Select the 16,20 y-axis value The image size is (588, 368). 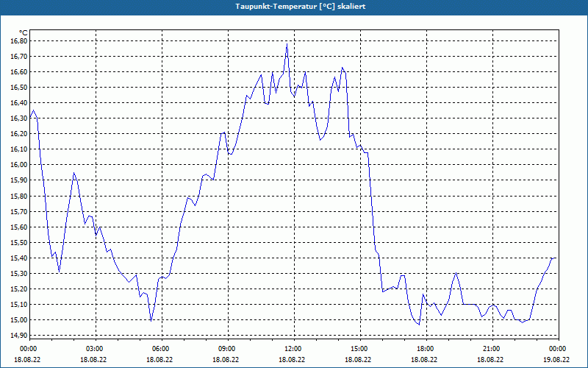point(20,134)
